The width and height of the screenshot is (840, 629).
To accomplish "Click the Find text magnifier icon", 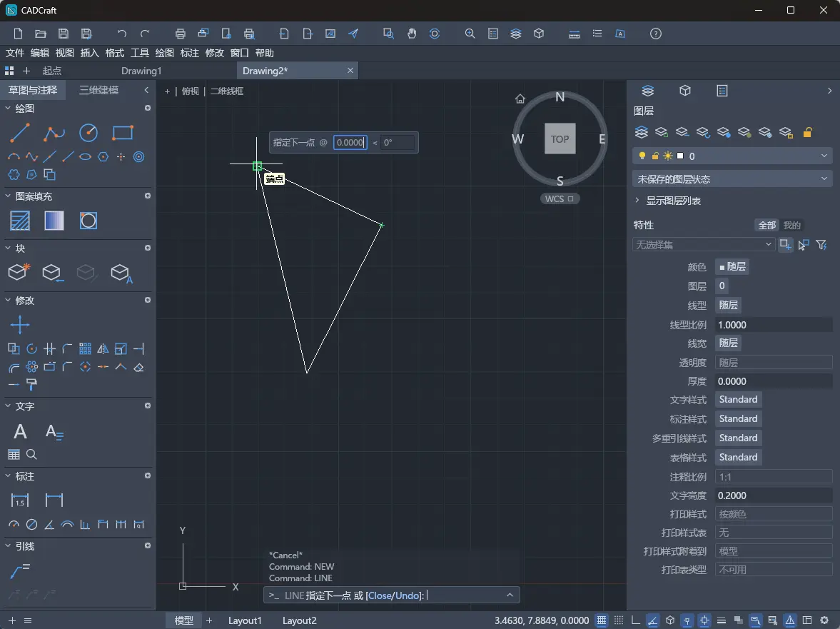I will point(31,454).
